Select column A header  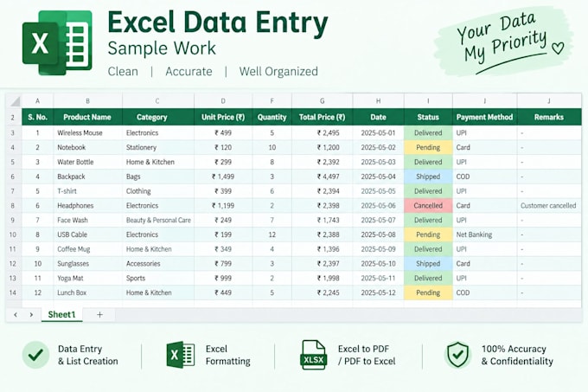(x=37, y=101)
